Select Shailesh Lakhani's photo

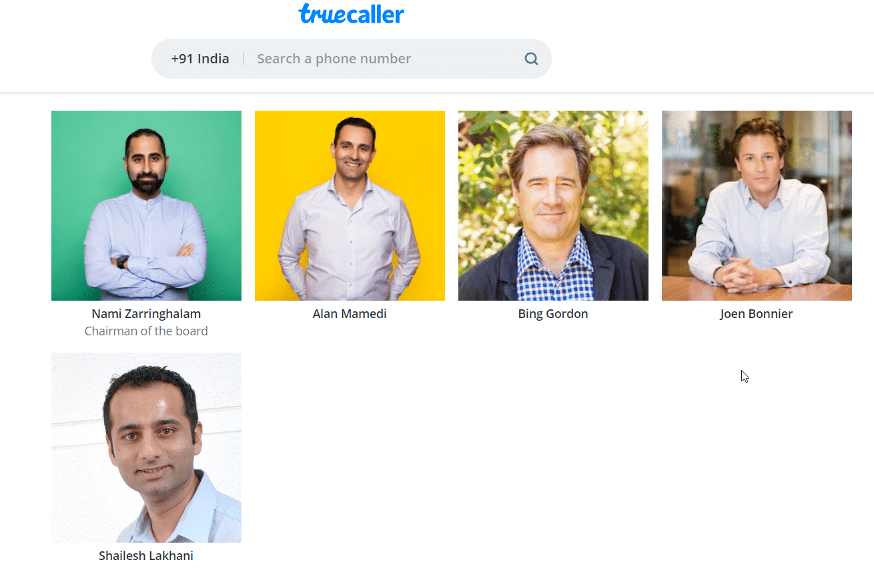click(146, 447)
